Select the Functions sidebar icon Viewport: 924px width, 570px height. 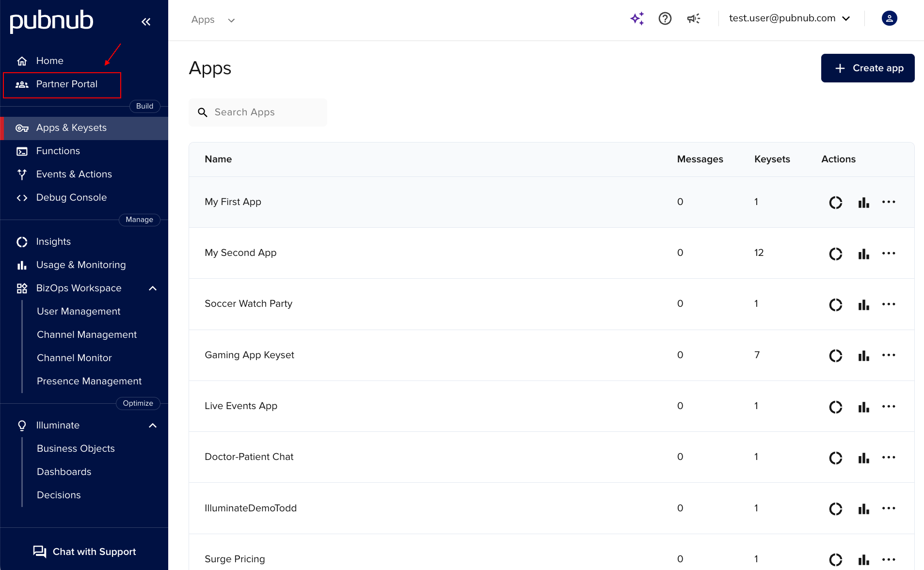point(22,151)
